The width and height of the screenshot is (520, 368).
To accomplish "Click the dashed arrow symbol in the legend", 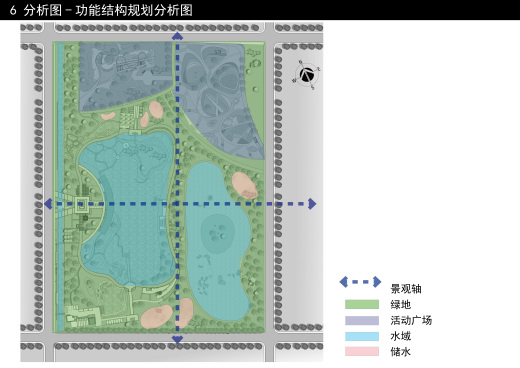I will pyautogui.click(x=360, y=282).
